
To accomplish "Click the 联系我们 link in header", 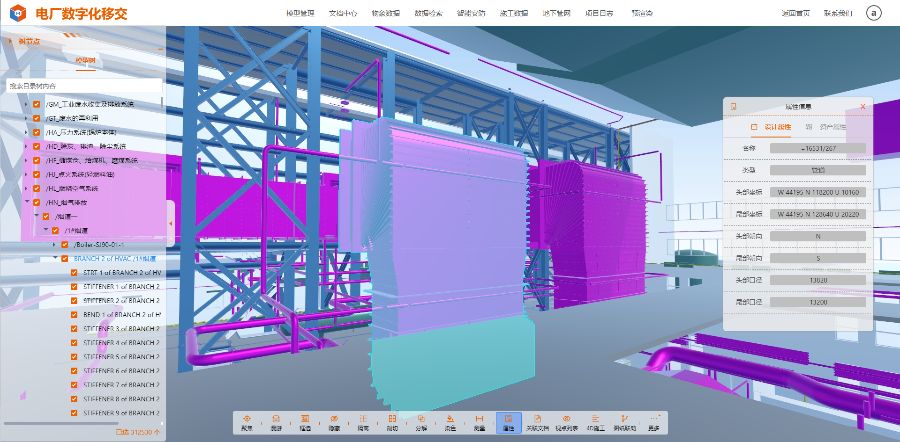I will 838,14.
